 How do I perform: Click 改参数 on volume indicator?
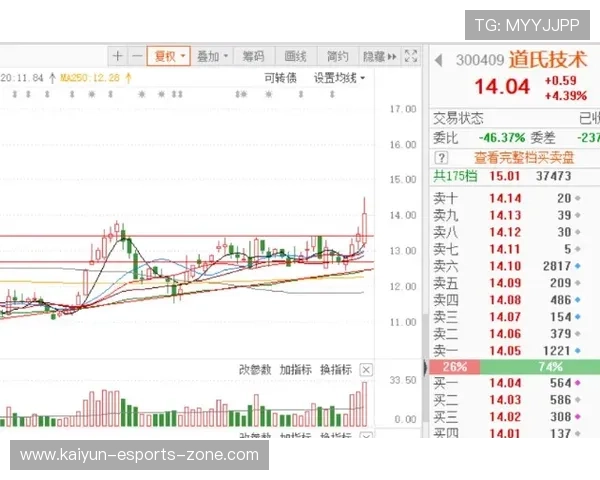tap(255, 370)
